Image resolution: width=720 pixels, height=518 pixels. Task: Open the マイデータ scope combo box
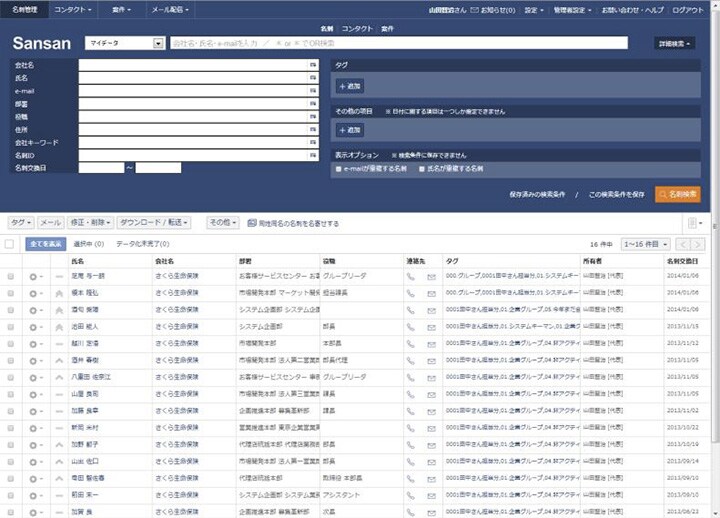click(x=125, y=43)
